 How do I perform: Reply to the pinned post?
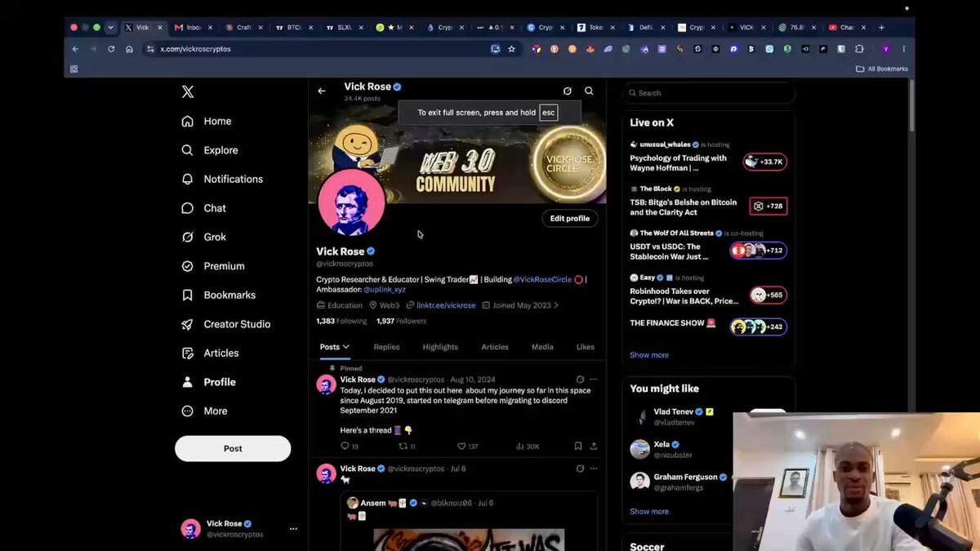(349, 447)
